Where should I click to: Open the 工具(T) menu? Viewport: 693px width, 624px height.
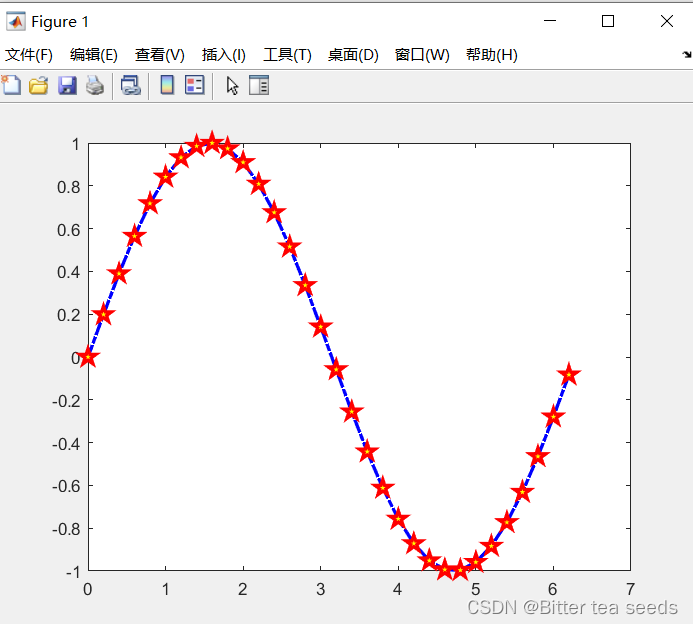click(287, 55)
